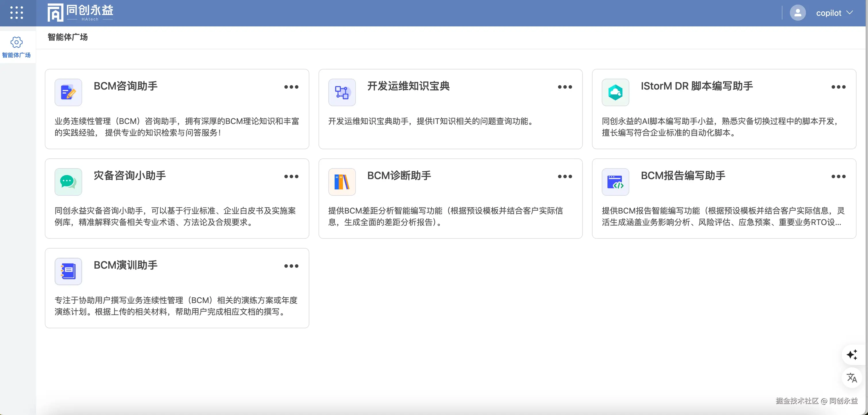Open the 灾备咨询小助手 card title

point(130,176)
